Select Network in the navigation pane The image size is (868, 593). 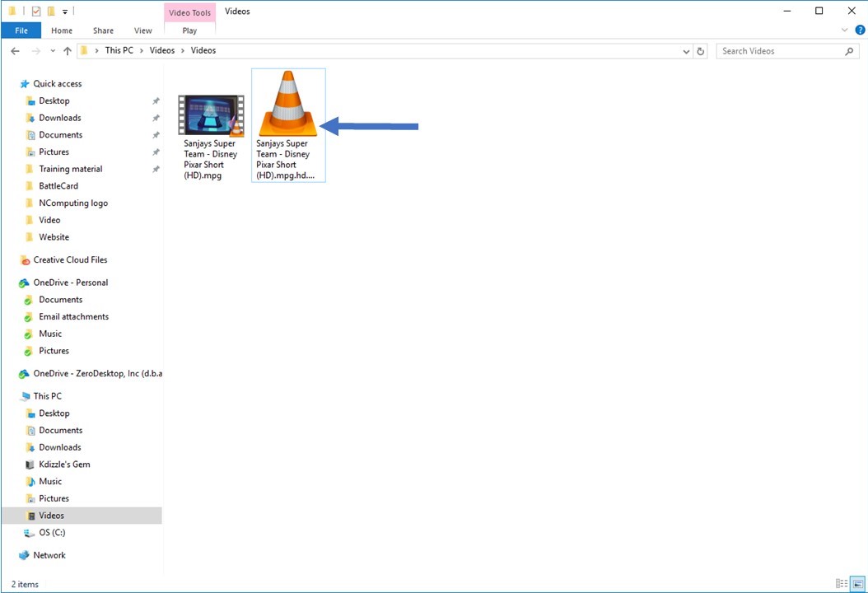[x=49, y=555]
